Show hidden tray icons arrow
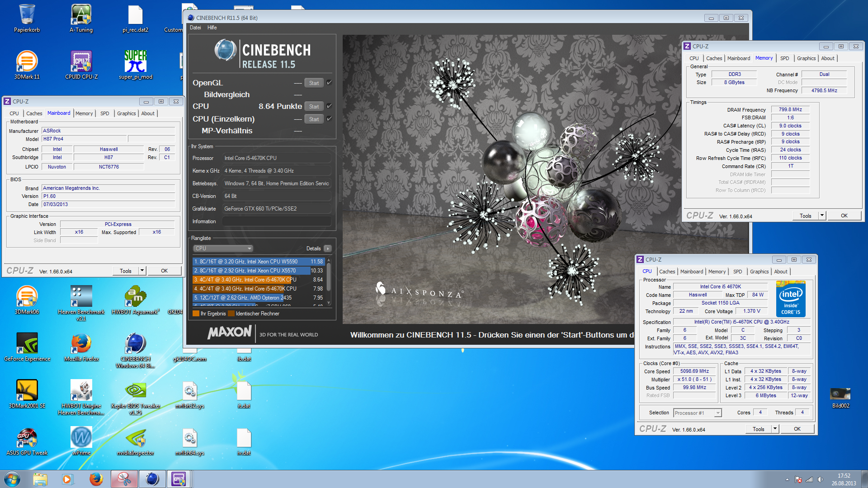The image size is (868, 488). [787, 479]
